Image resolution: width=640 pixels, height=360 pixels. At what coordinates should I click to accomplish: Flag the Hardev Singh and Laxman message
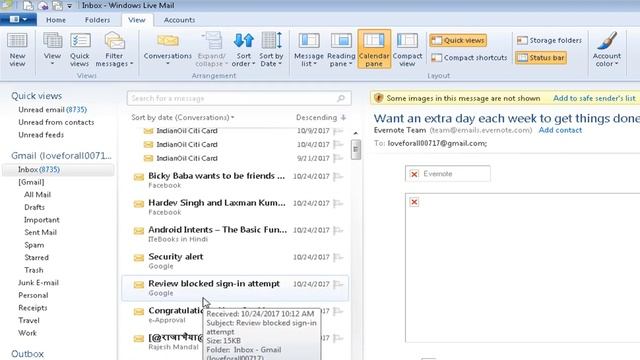(x=338, y=203)
